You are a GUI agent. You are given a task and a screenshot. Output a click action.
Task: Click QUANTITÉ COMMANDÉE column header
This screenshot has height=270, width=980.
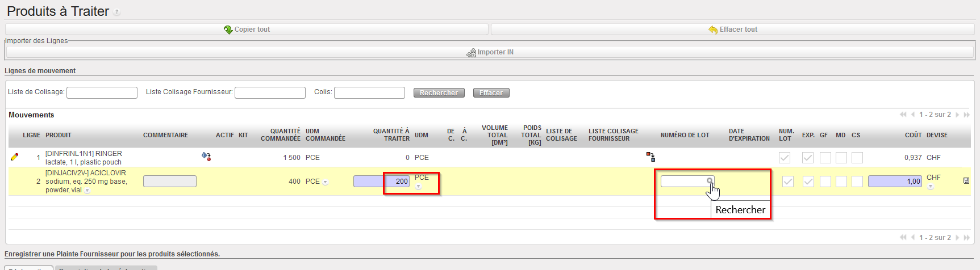click(281, 135)
